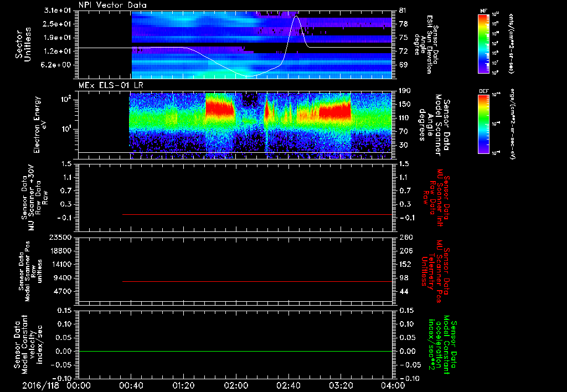The width and height of the screenshot is (567, 392).
Task: Click the cnts/(cm**2-sr-sec) units label
Action: tap(511, 43)
